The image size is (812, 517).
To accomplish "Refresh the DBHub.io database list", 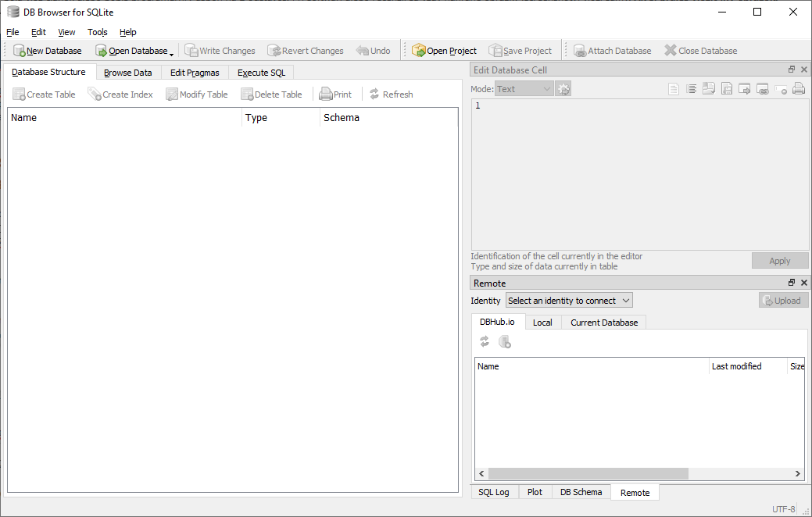I will tap(484, 341).
